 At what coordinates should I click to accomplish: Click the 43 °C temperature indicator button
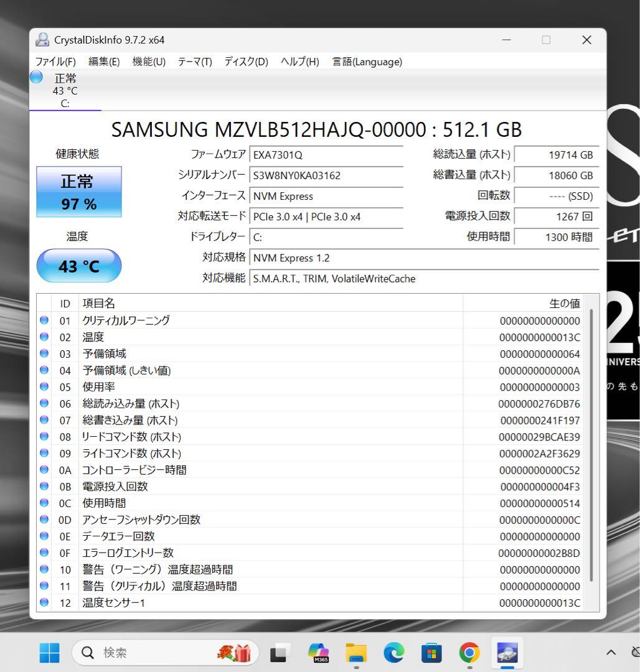tap(78, 266)
